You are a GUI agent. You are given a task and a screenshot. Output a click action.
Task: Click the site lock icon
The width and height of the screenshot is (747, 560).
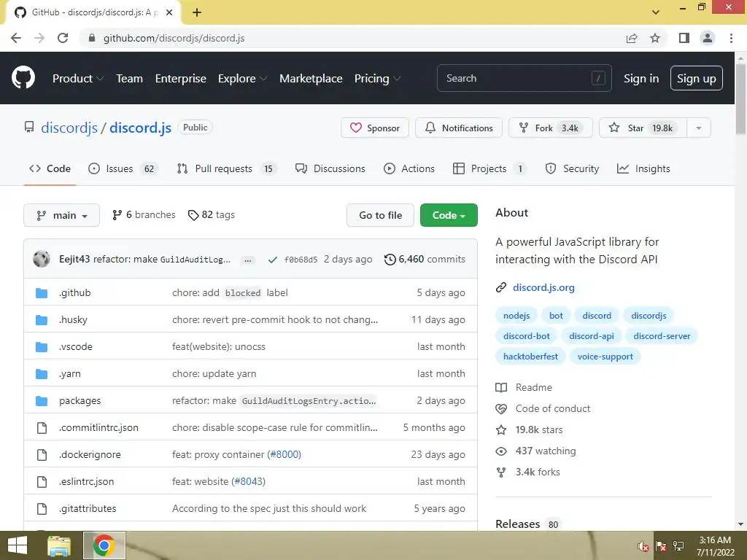(92, 38)
